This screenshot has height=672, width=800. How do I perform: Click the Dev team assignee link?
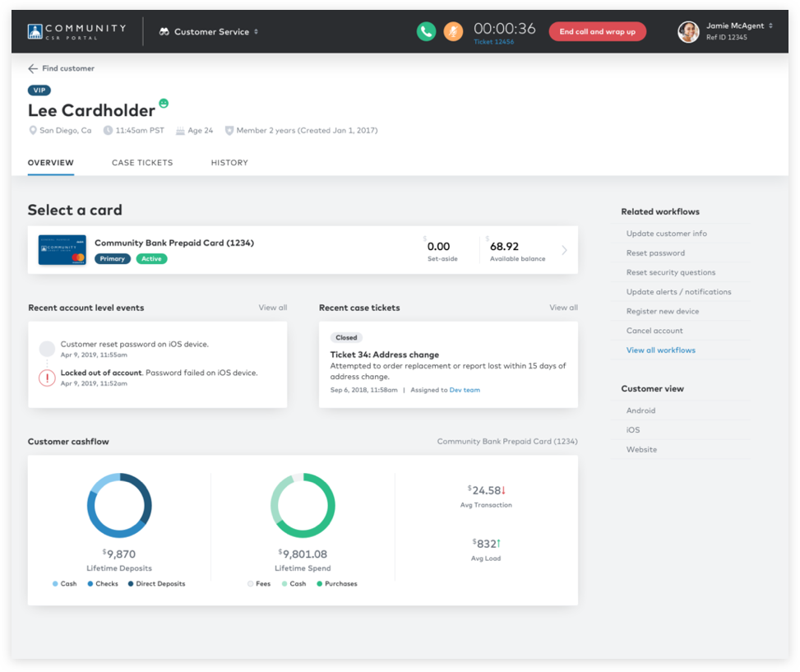465,390
